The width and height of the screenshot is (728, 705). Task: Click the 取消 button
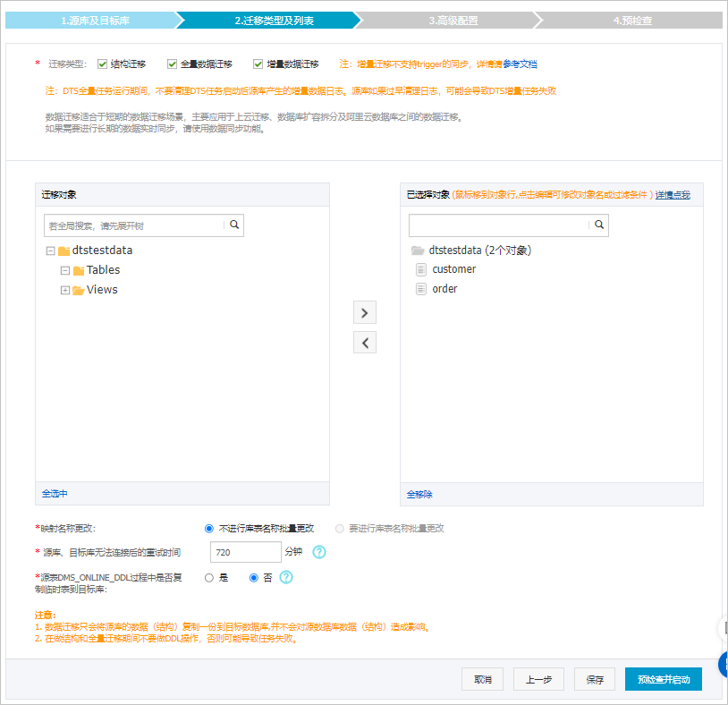point(482,679)
